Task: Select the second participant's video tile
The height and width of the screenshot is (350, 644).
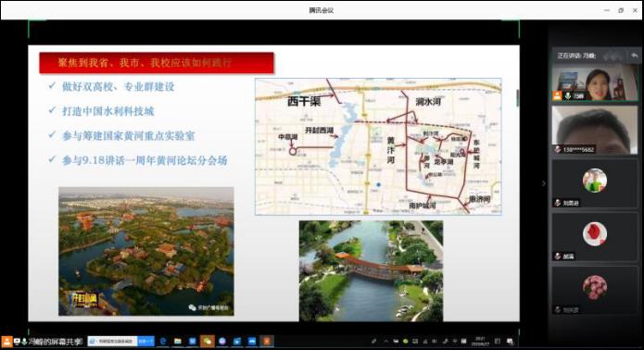Action: click(x=595, y=130)
